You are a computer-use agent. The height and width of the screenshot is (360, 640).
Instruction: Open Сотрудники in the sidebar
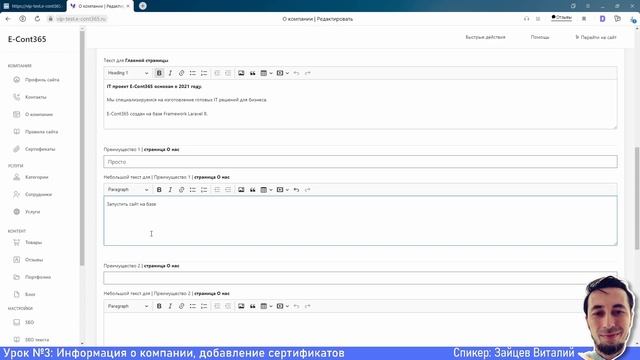click(x=33, y=195)
